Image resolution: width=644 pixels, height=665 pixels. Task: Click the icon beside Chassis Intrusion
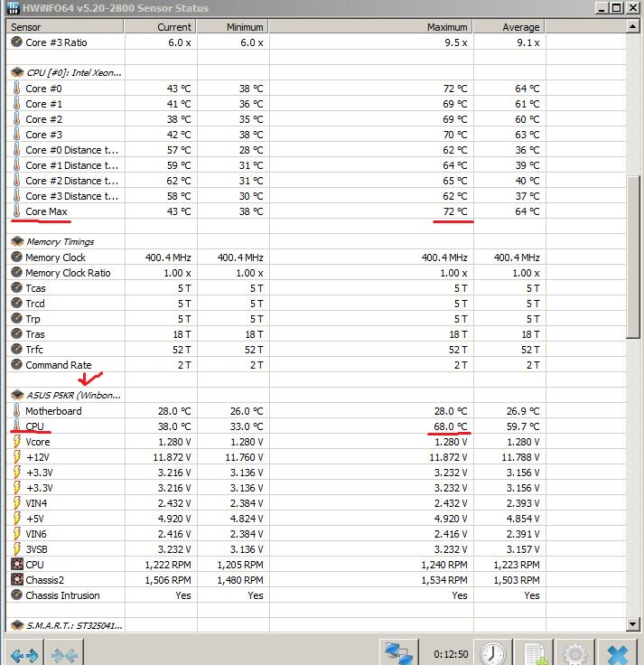(16, 595)
